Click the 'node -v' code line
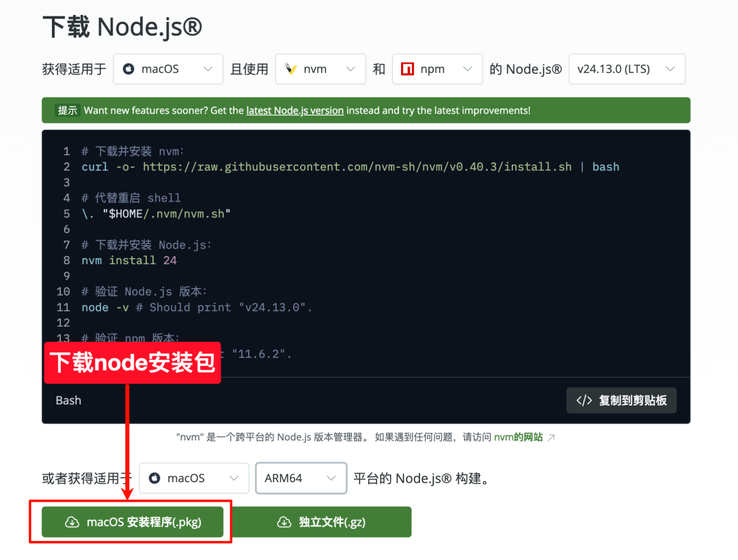Viewport: 738px width, 560px height. (x=197, y=307)
